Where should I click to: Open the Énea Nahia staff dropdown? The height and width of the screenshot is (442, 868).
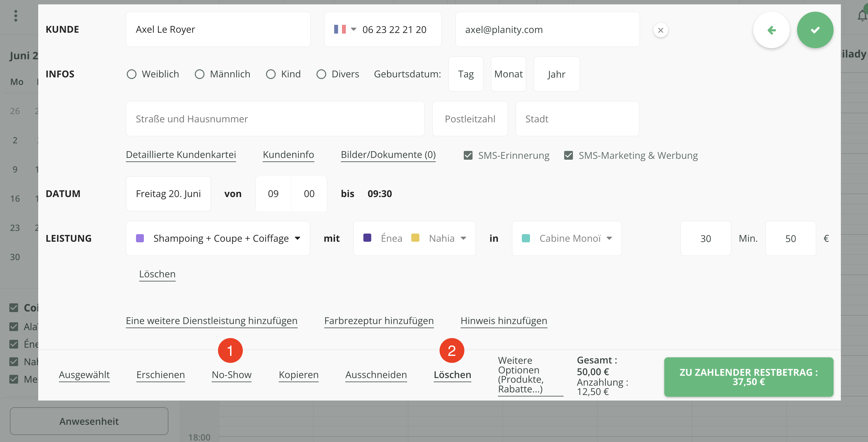463,238
